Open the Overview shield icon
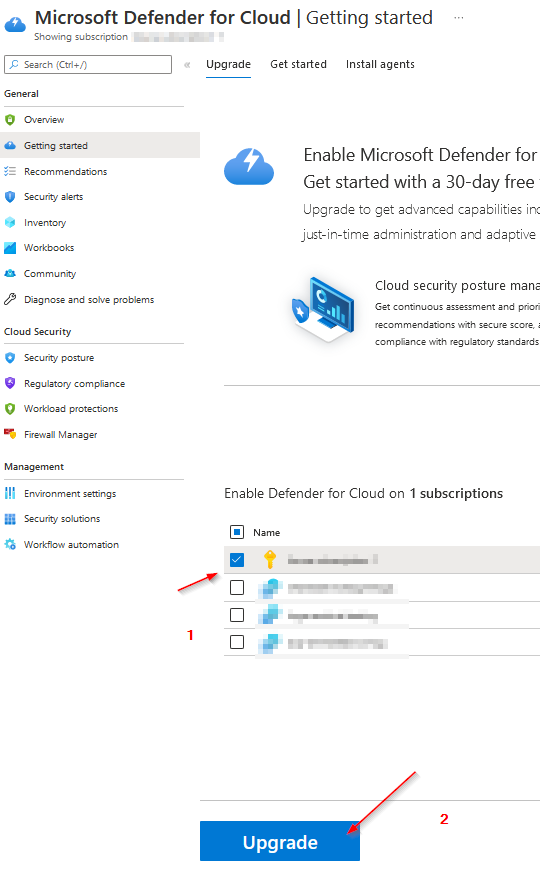 pos(10,120)
